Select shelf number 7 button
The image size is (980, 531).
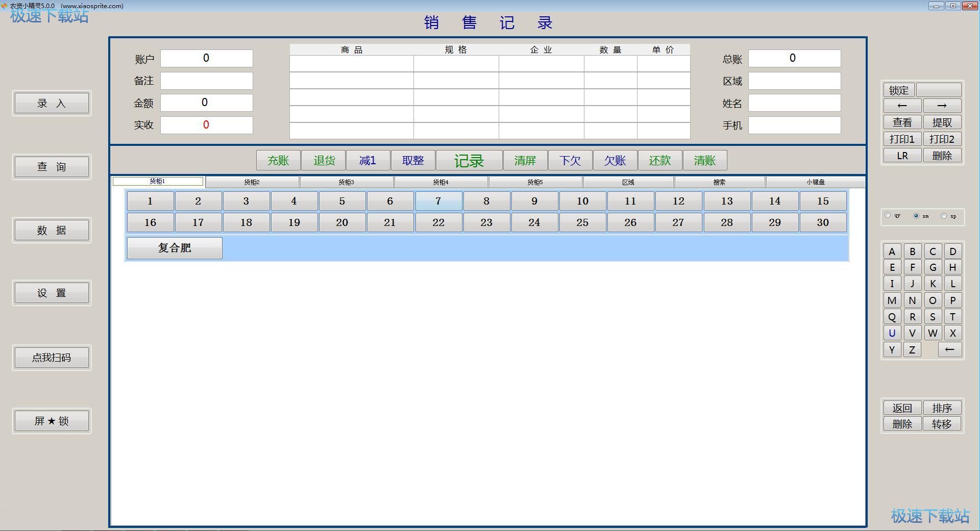pyautogui.click(x=438, y=201)
